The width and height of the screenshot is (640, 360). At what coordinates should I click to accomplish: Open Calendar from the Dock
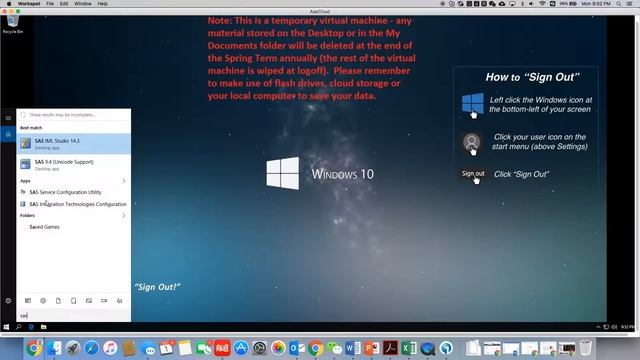tap(167, 348)
